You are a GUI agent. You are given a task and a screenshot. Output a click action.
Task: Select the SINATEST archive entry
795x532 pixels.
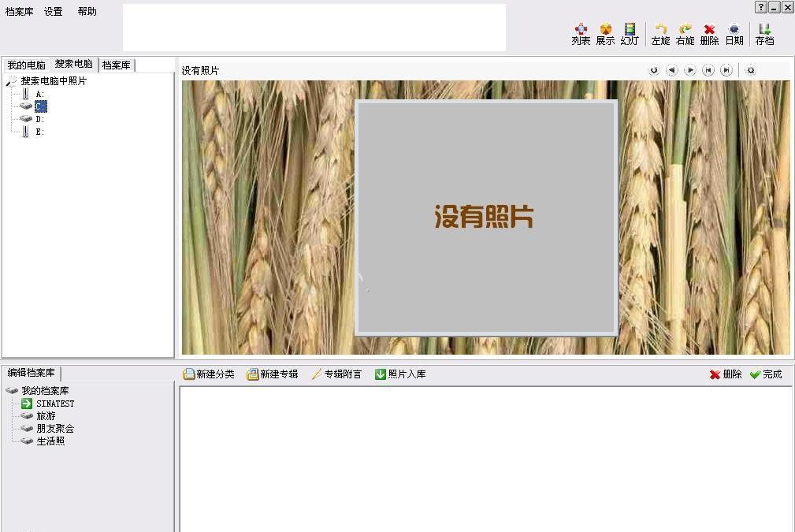[54, 404]
